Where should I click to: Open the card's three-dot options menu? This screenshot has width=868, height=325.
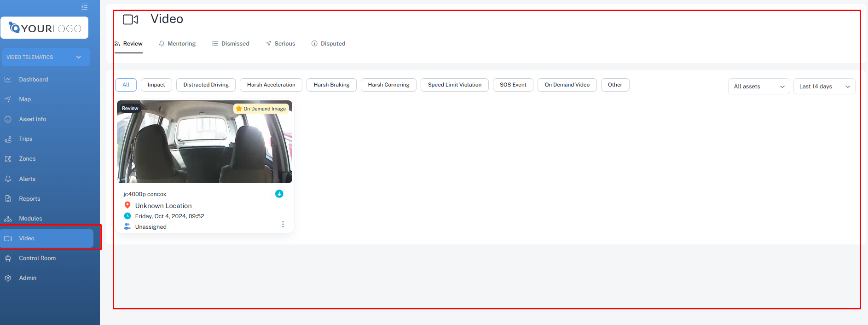[x=283, y=224]
